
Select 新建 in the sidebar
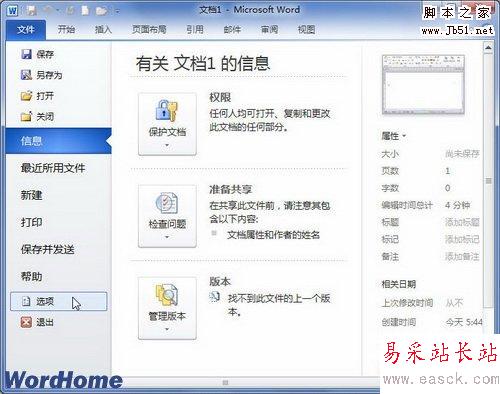pyautogui.click(x=32, y=195)
